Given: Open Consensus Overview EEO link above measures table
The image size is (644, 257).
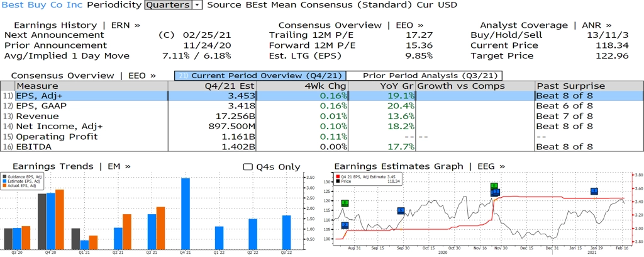Looking at the screenshot, I should pos(84,76).
